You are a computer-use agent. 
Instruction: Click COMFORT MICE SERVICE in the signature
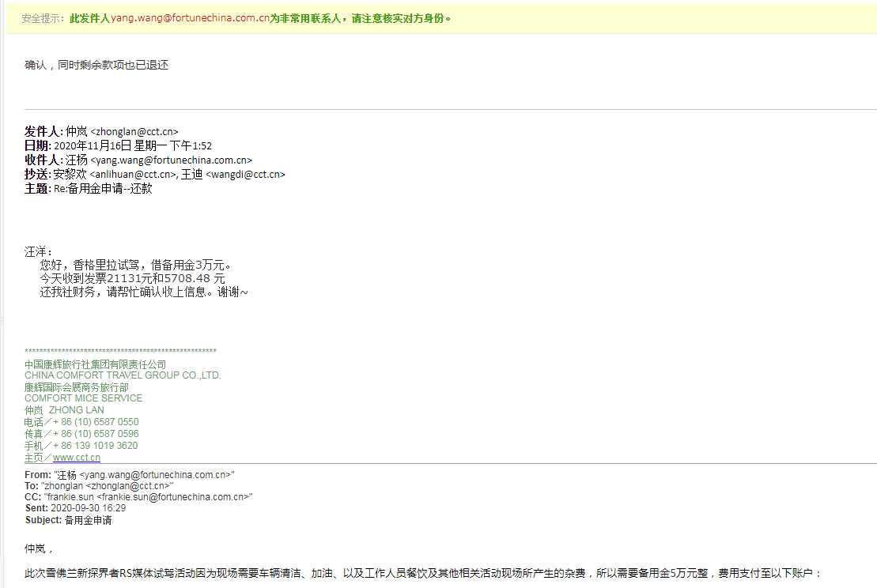[83, 398]
